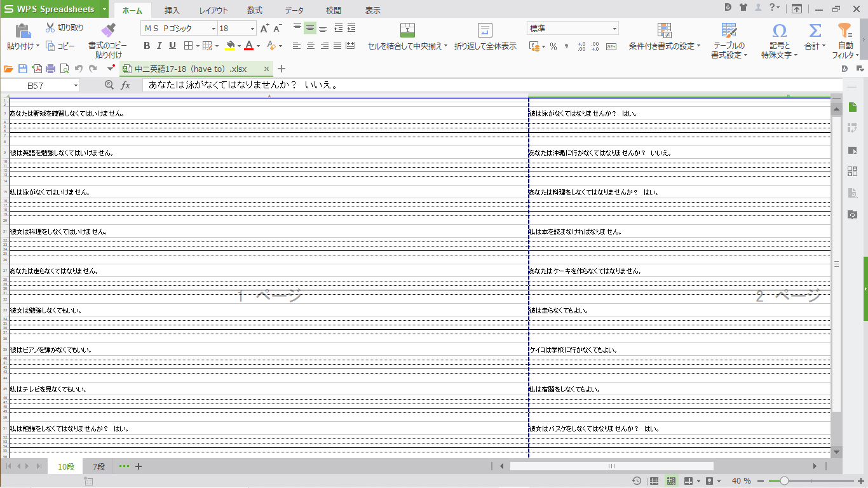Decrease font size with A- icon
Viewport: 868px width, 488px height.
(278, 28)
